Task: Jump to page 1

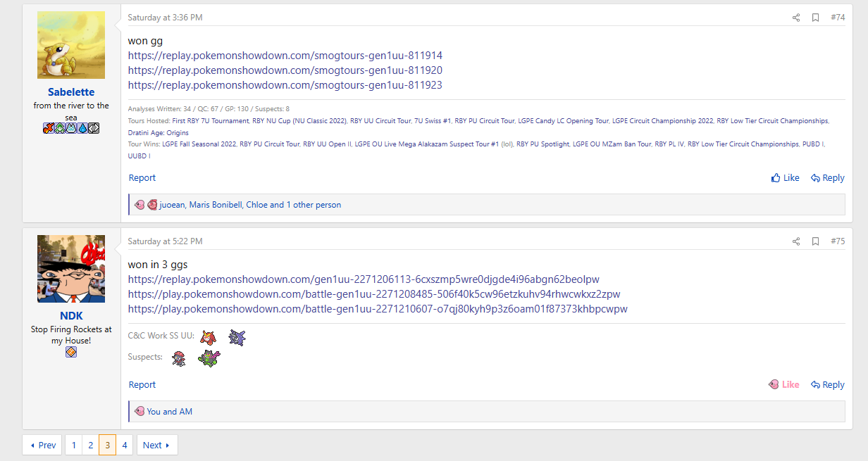Action: (x=74, y=446)
